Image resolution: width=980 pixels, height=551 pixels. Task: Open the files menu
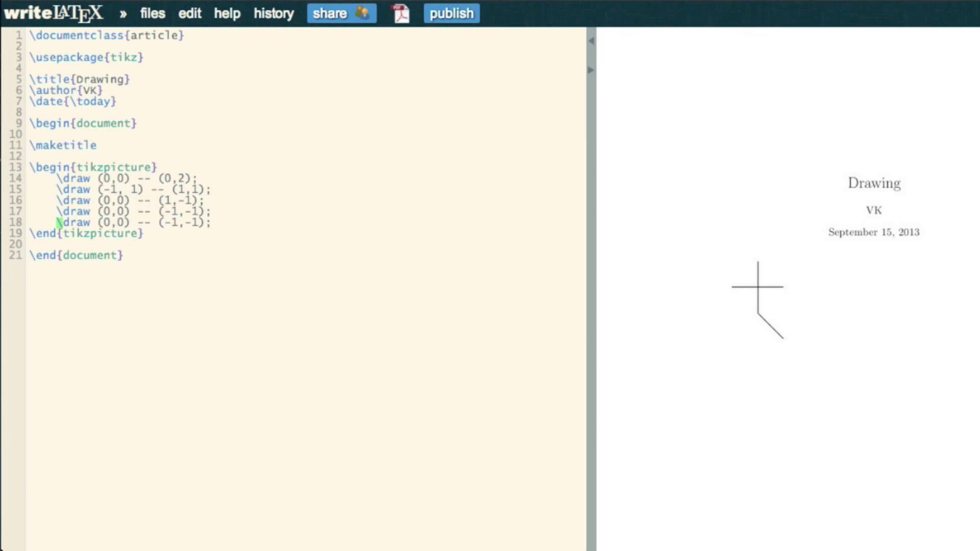(x=152, y=13)
